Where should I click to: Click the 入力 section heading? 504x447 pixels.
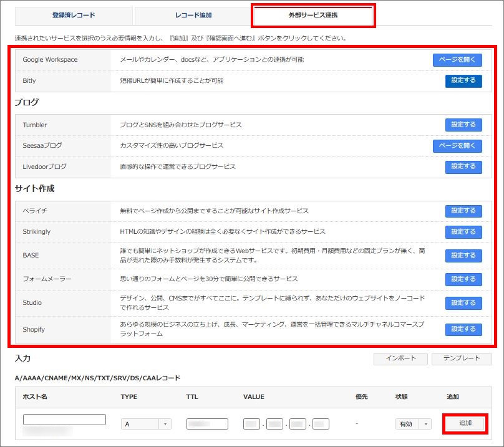pos(22,358)
